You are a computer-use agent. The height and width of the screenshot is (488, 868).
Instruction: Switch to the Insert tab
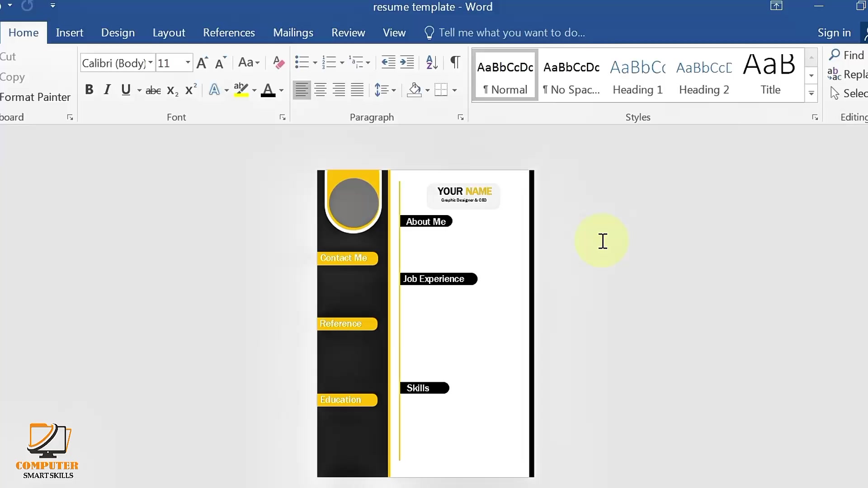70,33
